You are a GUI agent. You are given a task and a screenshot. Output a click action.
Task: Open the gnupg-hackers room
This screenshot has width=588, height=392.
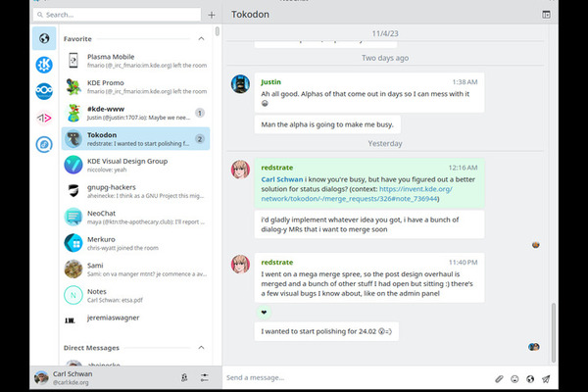pos(136,191)
